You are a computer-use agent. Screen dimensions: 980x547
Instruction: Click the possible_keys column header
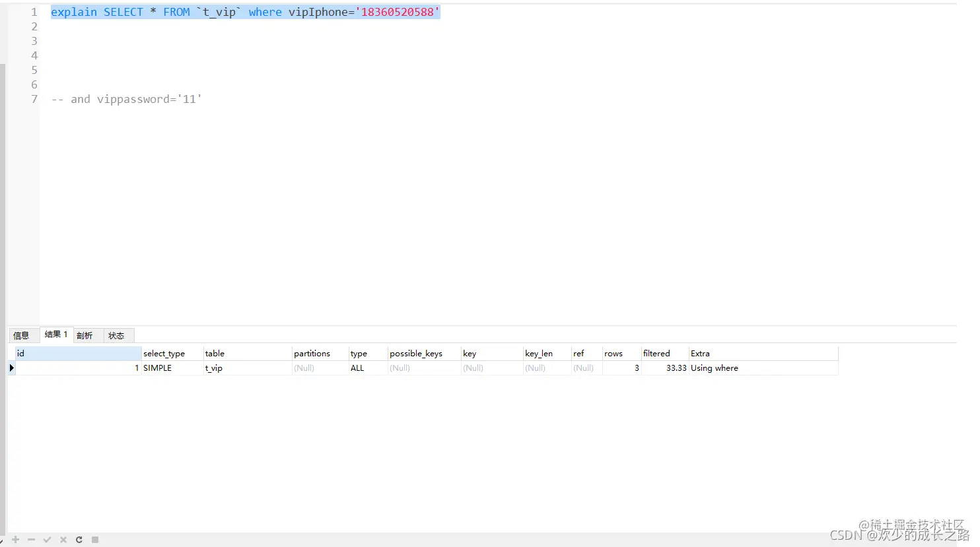425,354
